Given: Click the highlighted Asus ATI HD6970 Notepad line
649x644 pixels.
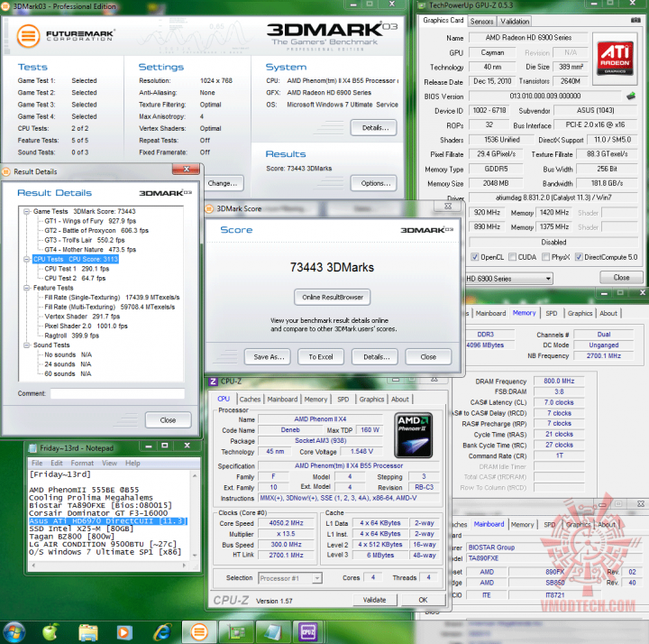Looking at the screenshot, I should click(x=108, y=521).
